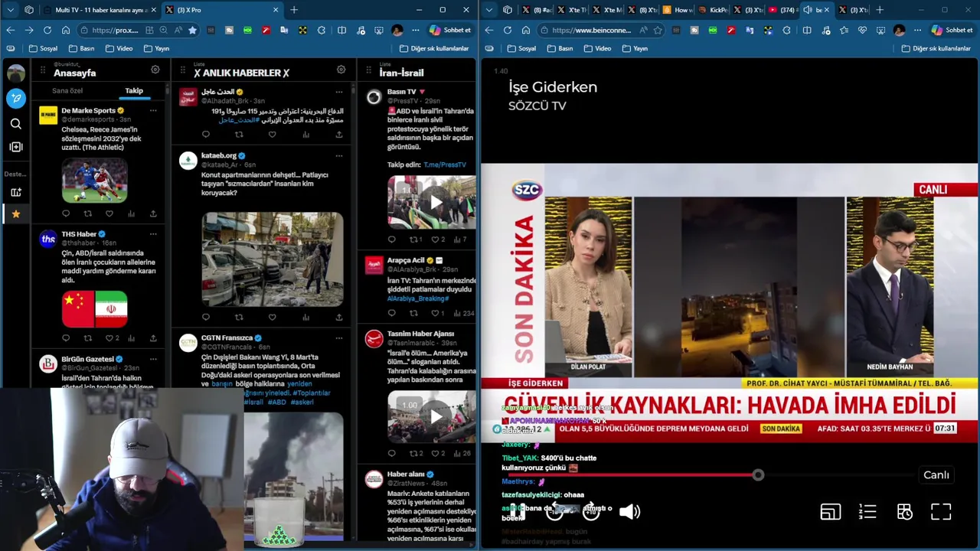Like the THS Haber post
This screenshot has height=551, width=980.
(x=109, y=338)
